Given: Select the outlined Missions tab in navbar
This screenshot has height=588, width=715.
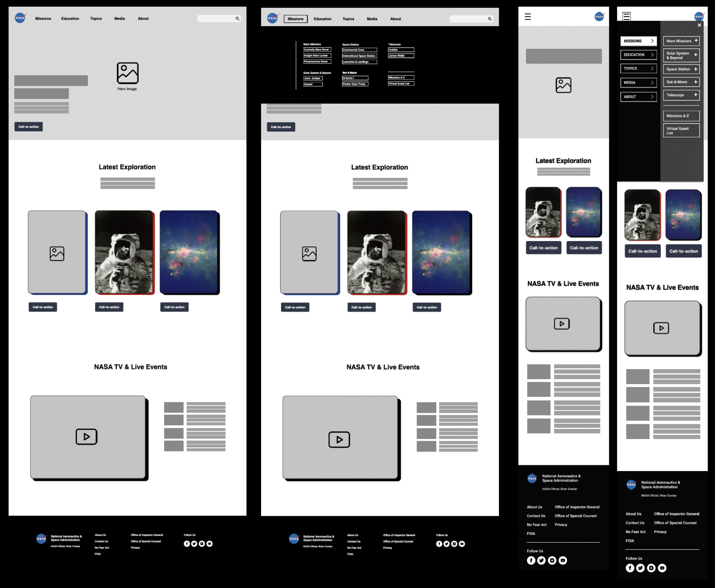Looking at the screenshot, I should tap(295, 19).
